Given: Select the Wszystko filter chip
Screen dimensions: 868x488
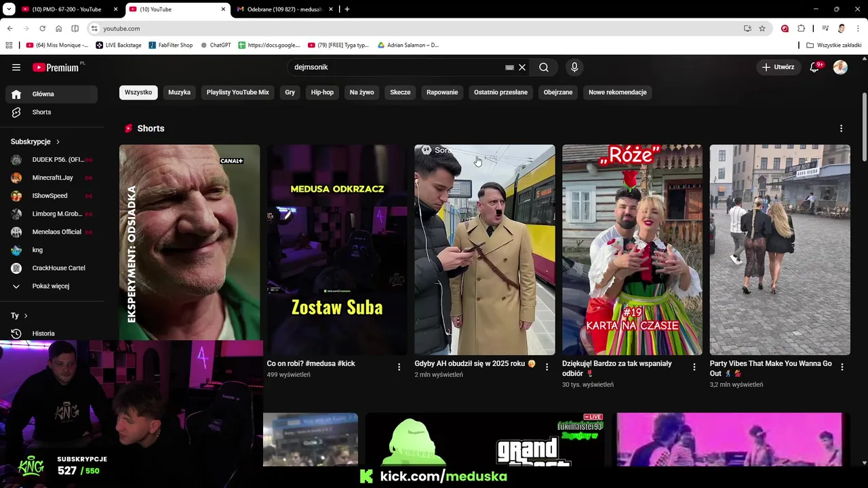Looking at the screenshot, I should click(x=138, y=92).
